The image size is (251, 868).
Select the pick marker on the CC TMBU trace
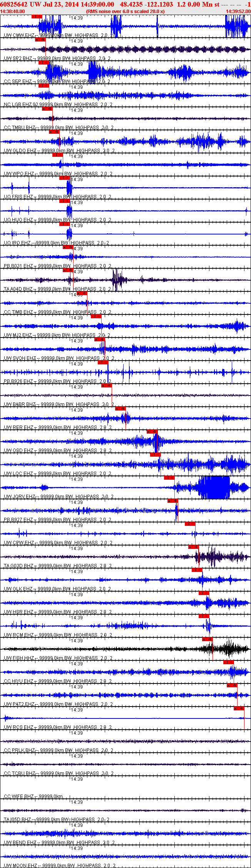47,109
